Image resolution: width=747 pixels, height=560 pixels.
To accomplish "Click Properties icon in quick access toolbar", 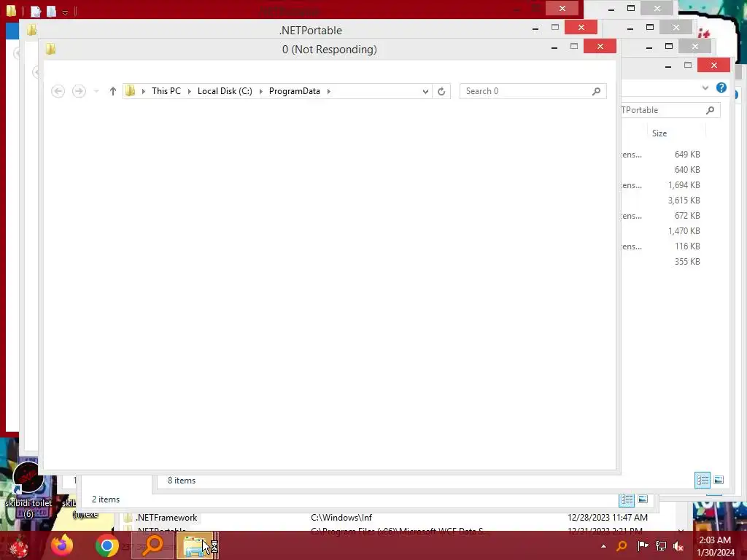I will coord(36,12).
